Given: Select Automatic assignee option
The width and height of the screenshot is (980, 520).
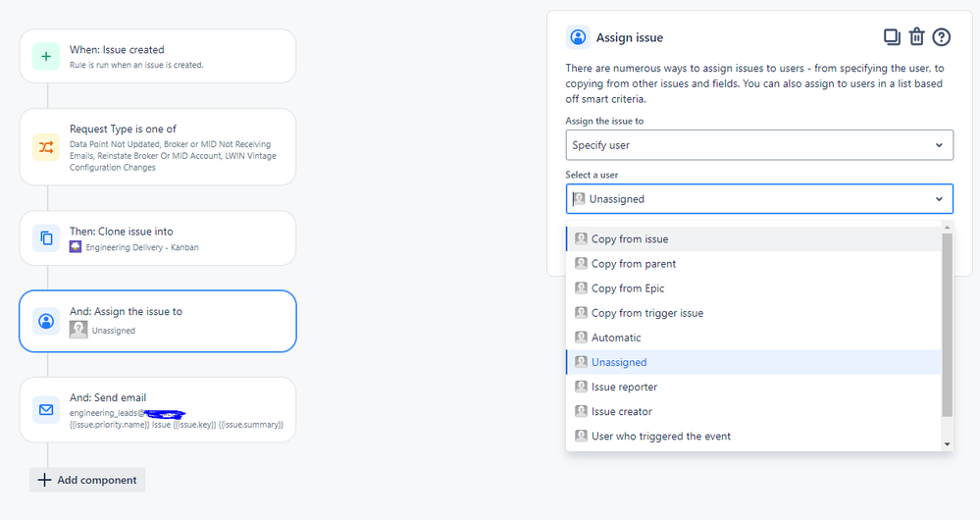Looking at the screenshot, I should tap(753, 338).
